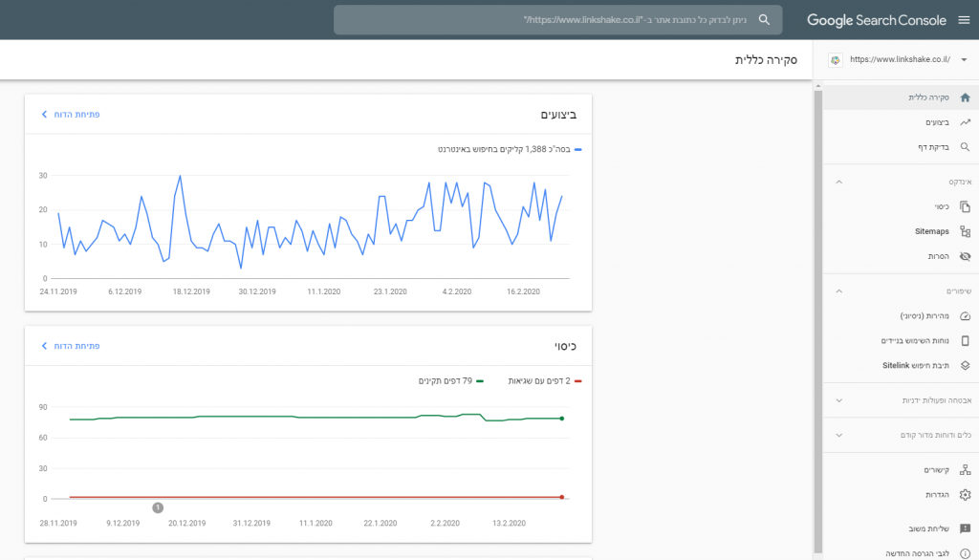Click the Google Search Console logo
This screenshot has height=560, width=979.
pyautogui.click(x=876, y=20)
